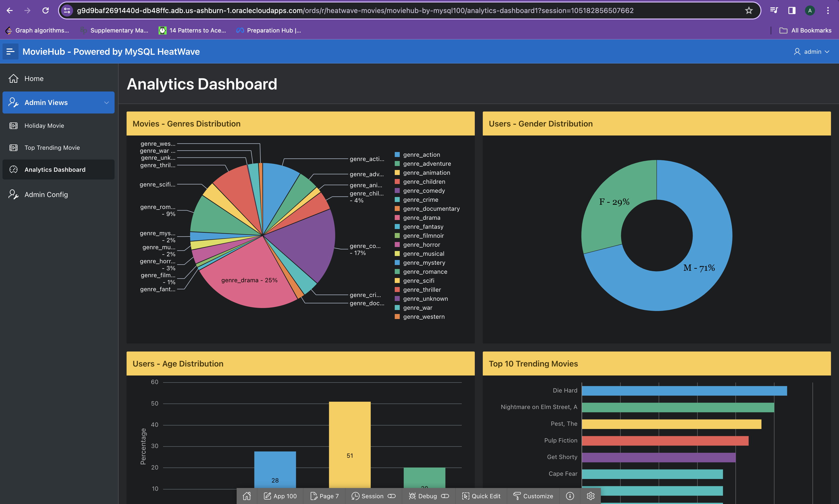Reload the page with the refresh icon
This screenshot has width=839, height=504.
45,10
